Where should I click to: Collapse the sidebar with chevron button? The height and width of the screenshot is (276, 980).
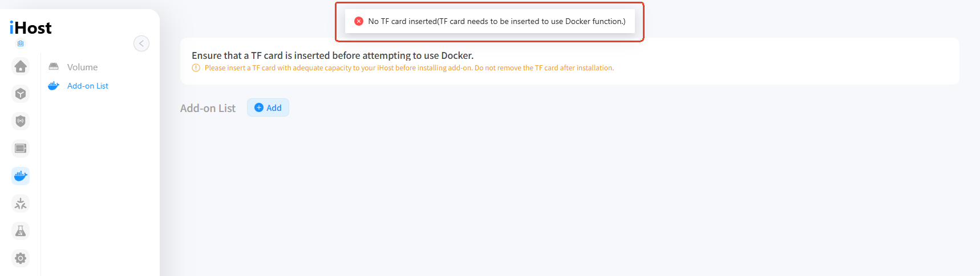click(141, 43)
